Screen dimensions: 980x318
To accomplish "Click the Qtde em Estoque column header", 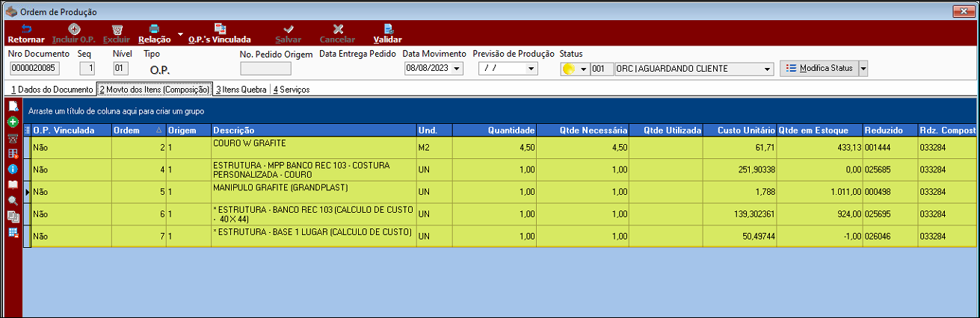I will coord(820,130).
